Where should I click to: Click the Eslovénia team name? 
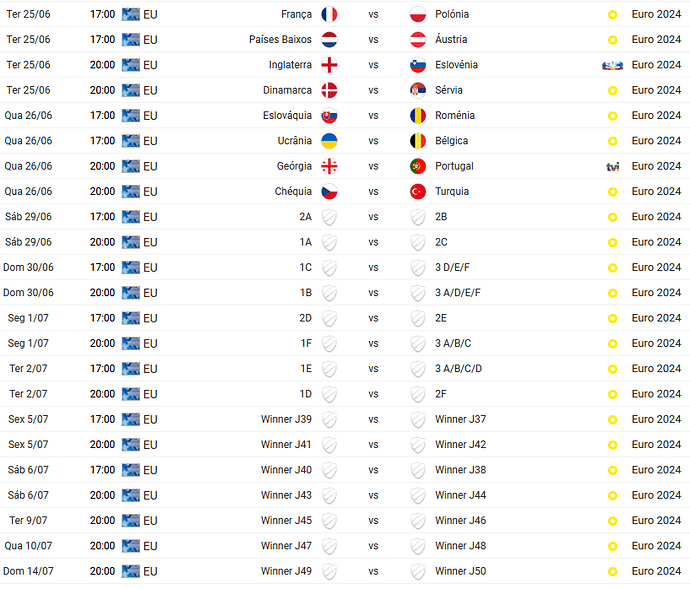pos(456,65)
